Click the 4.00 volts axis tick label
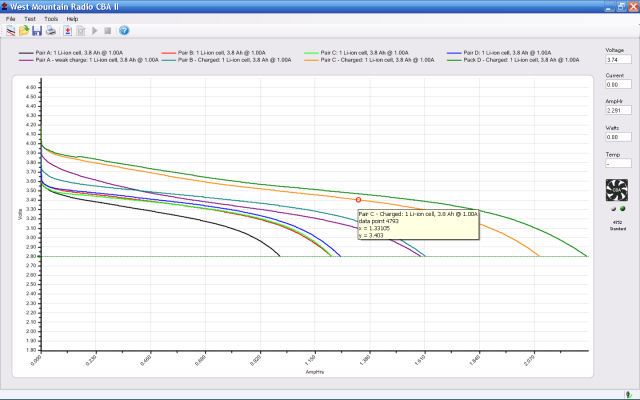The image size is (640, 400). tap(31, 143)
